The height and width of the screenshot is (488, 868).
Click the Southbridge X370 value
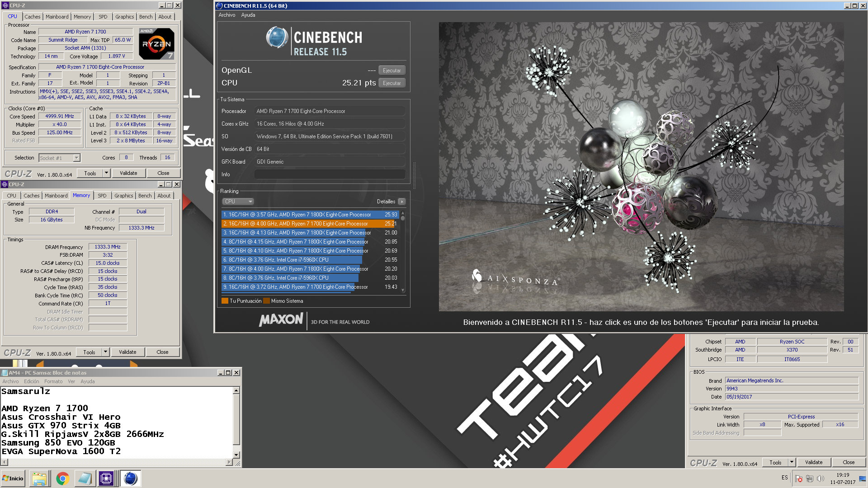click(x=792, y=350)
